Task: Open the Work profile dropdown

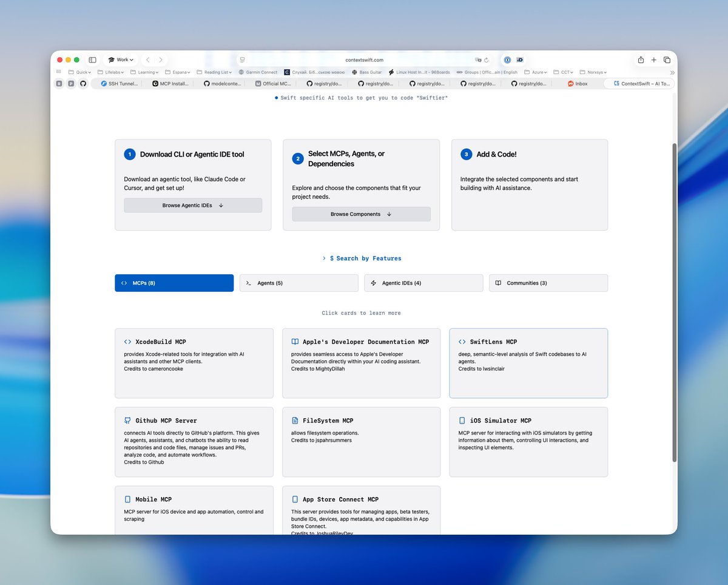Action: pos(120,59)
